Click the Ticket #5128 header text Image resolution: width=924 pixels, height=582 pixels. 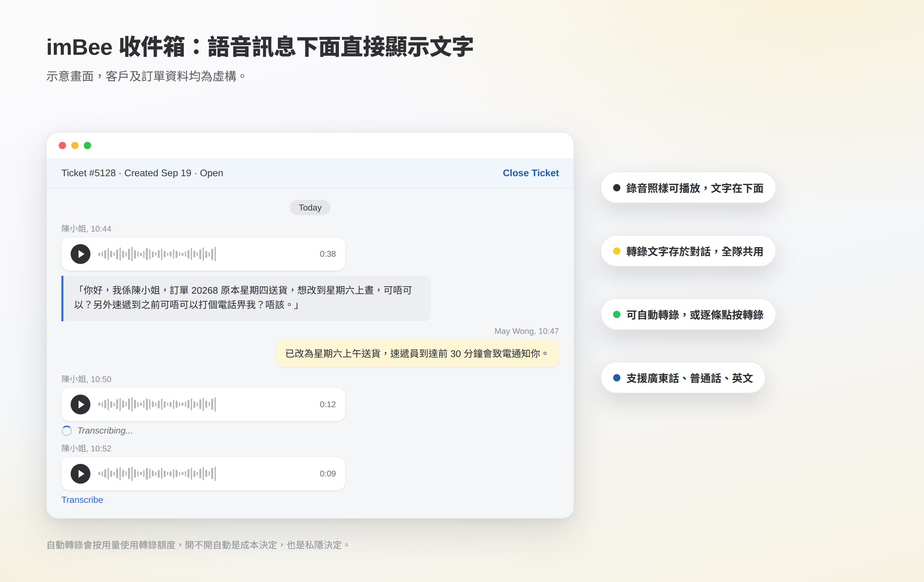[142, 173]
